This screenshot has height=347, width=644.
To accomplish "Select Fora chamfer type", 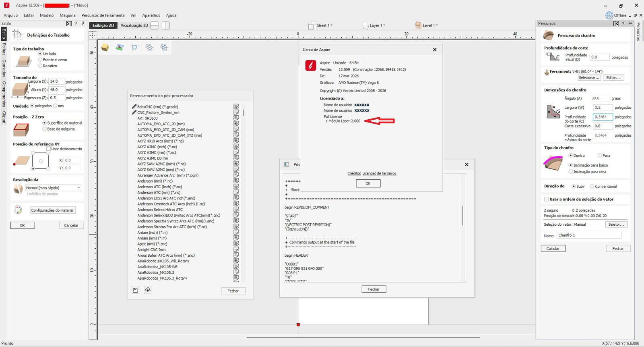I will coord(600,156).
